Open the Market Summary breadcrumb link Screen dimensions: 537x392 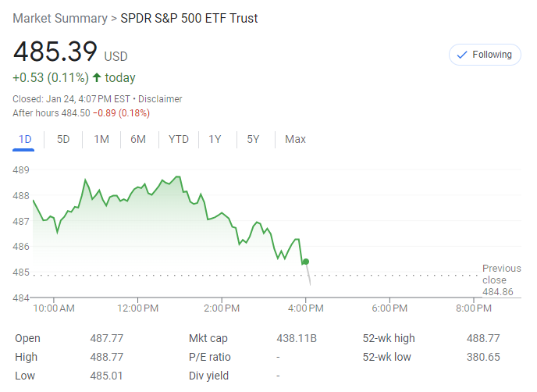(x=60, y=18)
